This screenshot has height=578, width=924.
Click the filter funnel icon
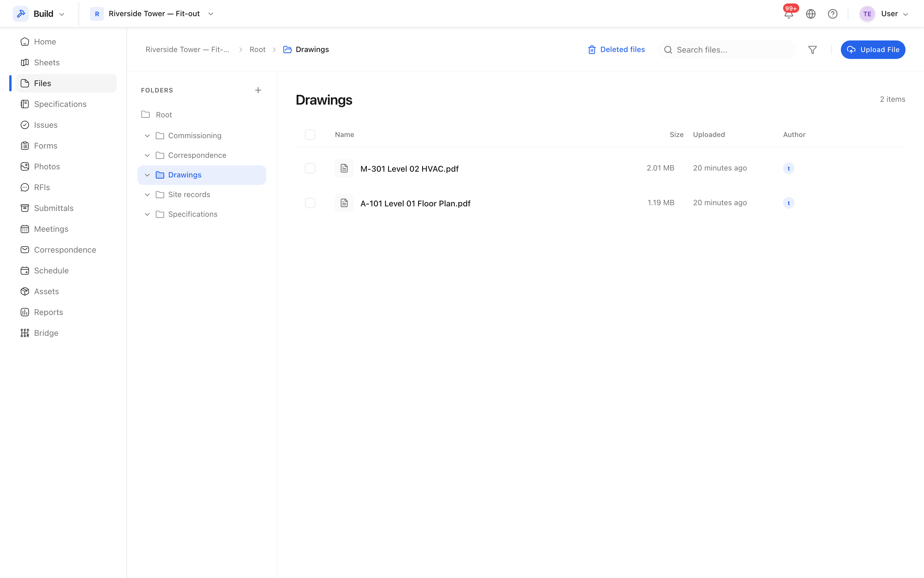[x=813, y=50]
